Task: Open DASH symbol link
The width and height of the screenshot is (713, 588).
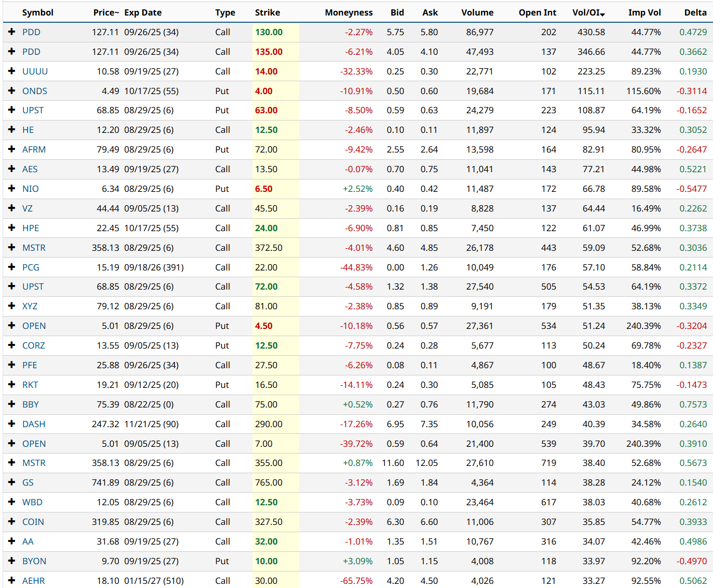Action: 34,424
